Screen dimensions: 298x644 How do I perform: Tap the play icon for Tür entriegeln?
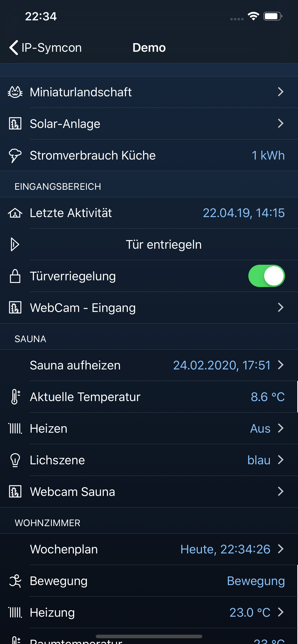pos(15,245)
